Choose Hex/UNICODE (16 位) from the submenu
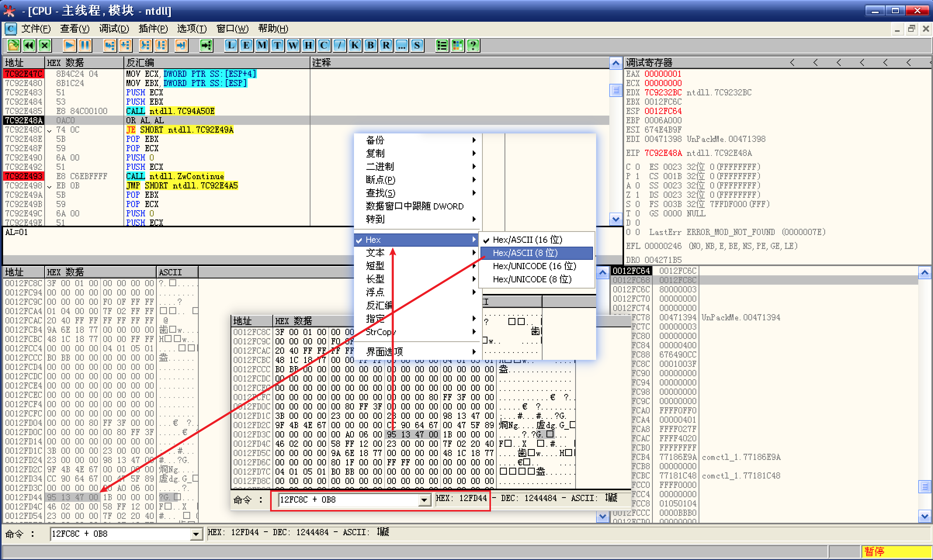Screen dimensions: 933x560 [534, 266]
